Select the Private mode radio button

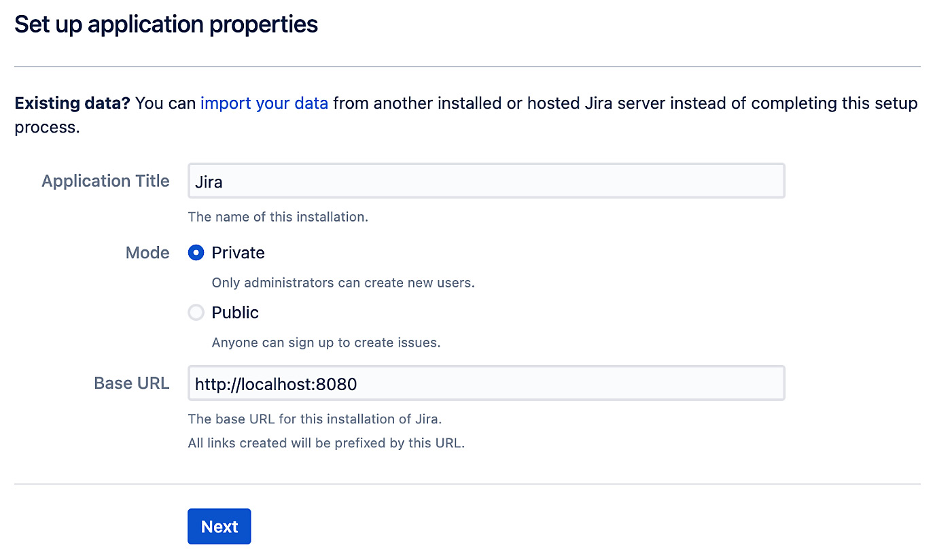[x=196, y=252]
